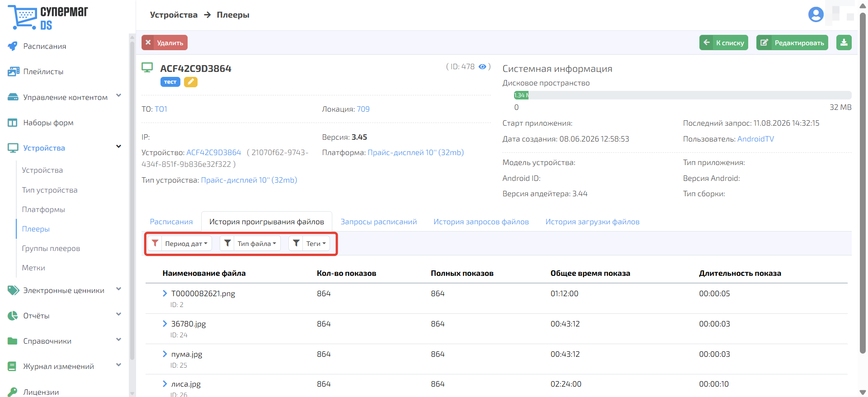The image size is (868, 397).
Task: Click the image icon beside Плейлисты
Action: 13,71
